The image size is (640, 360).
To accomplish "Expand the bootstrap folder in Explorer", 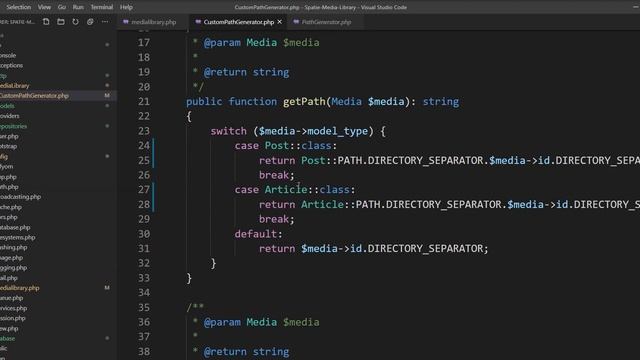I will click(x=9, y=146).
